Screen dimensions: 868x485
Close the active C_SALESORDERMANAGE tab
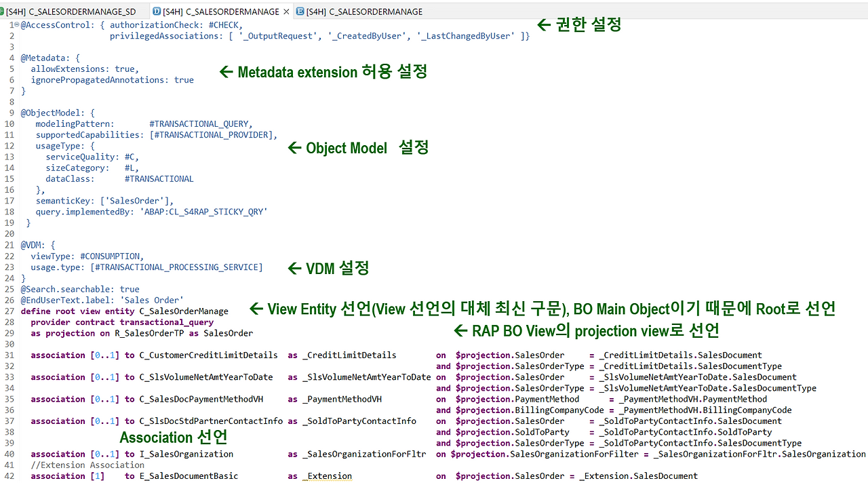(x=285, y=11)
